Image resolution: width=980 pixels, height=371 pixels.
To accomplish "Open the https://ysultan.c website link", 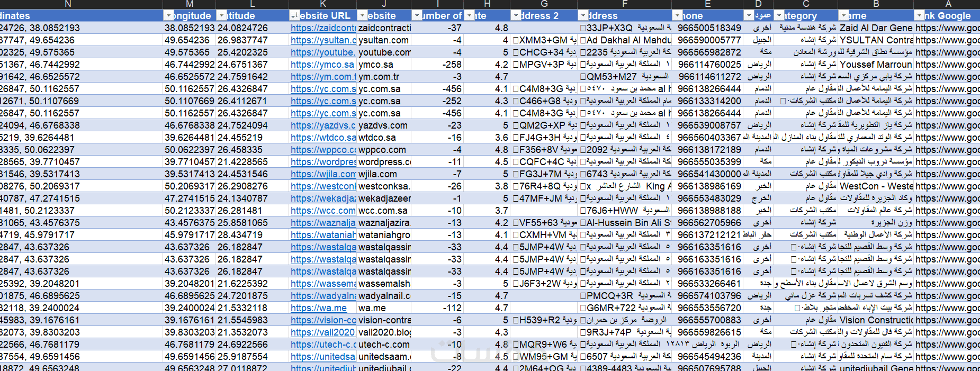I will point(323,40).
